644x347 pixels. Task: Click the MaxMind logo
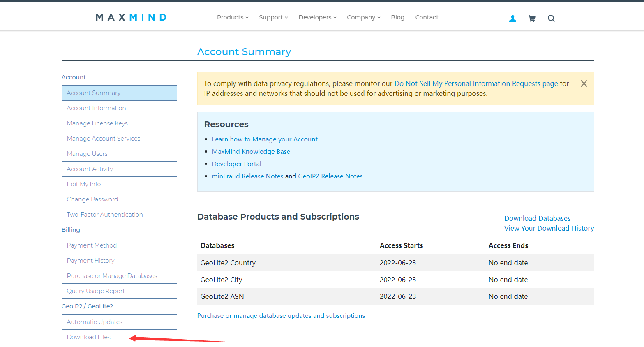(x=131, y=17)
